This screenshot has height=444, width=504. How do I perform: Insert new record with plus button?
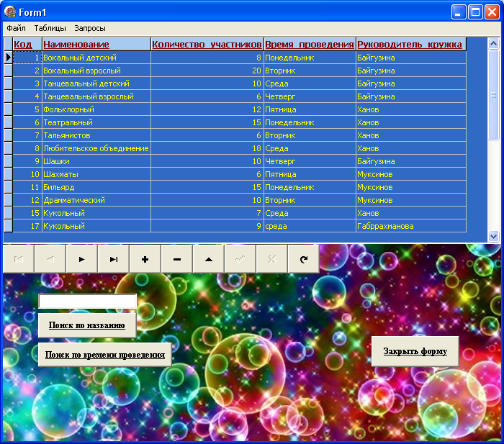[x=145, y=259]
